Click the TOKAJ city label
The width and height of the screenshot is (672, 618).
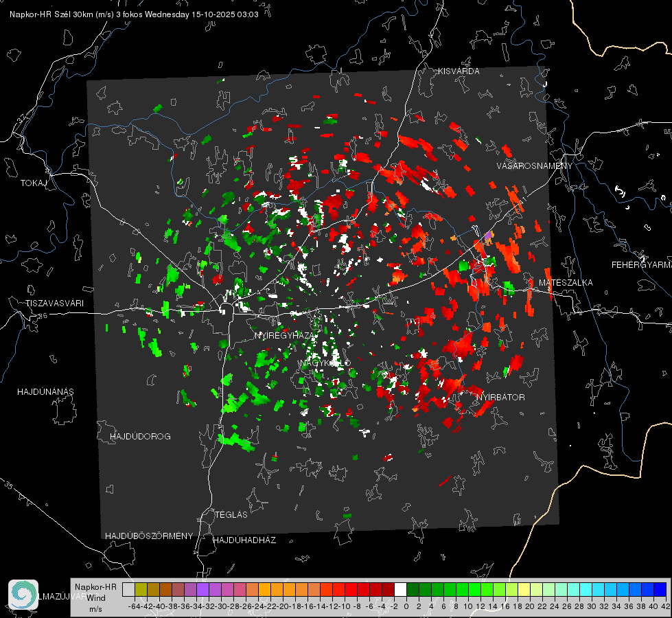(x=34, y=183)
